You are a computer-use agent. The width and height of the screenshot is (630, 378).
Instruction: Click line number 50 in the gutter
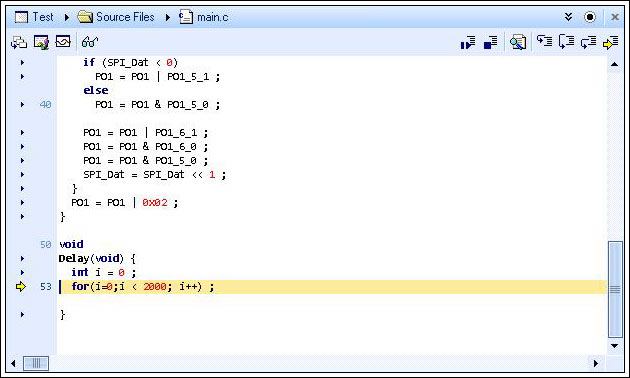46,244
